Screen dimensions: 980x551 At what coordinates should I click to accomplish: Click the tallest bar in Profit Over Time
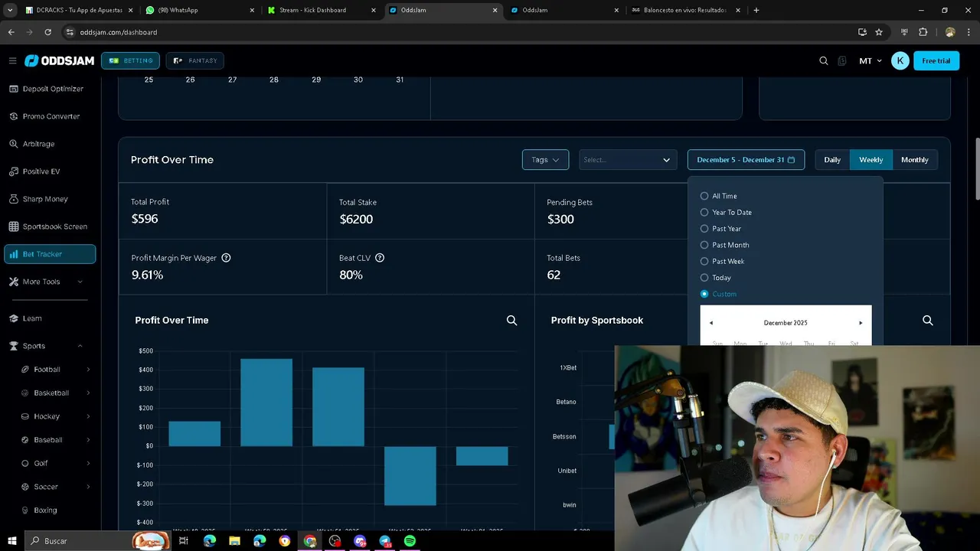click(266, 403)
